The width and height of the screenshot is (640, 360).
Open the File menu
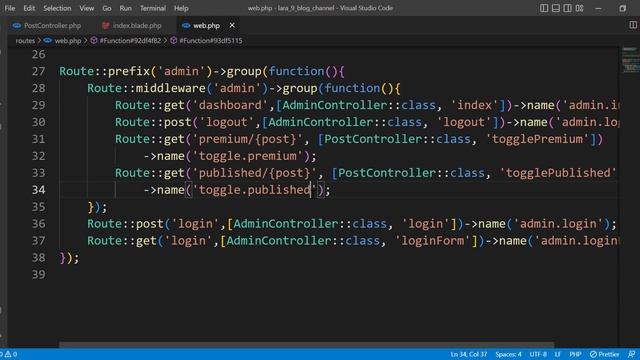[9, 8]
